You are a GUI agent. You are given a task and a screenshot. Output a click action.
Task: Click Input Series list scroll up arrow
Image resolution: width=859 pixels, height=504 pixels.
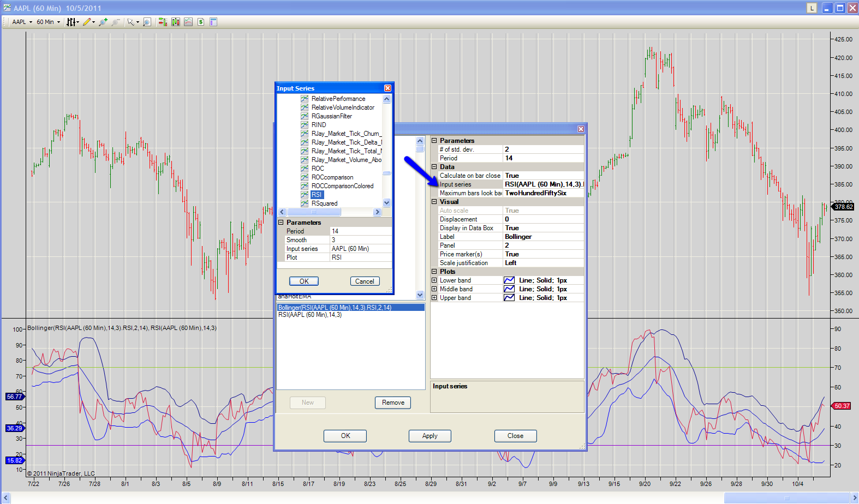[387, 99]
